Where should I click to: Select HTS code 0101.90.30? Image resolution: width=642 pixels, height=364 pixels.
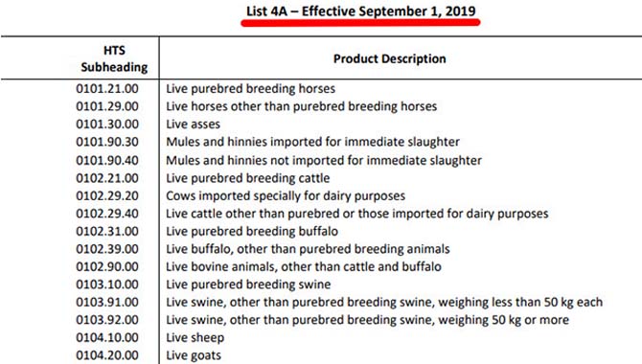(107, 142)
